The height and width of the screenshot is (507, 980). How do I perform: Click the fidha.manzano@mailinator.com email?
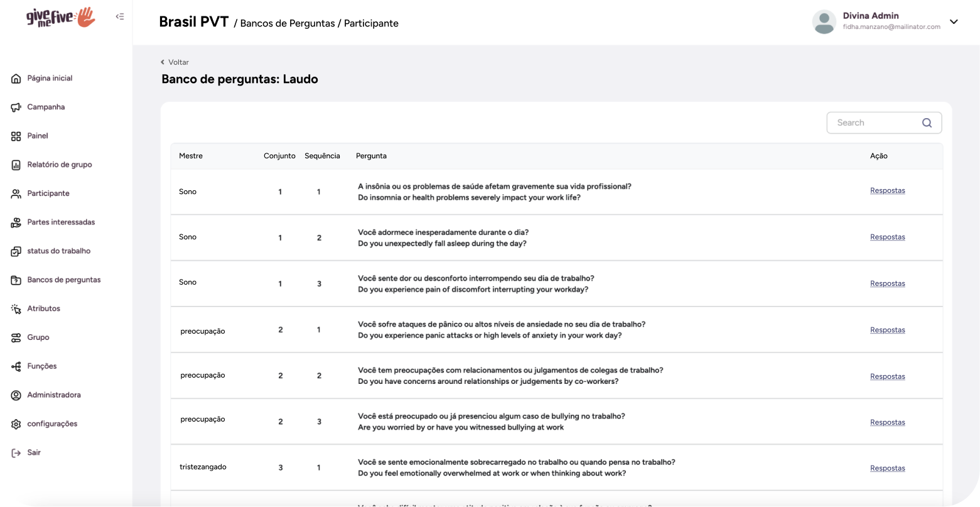[x=891, y=27]
